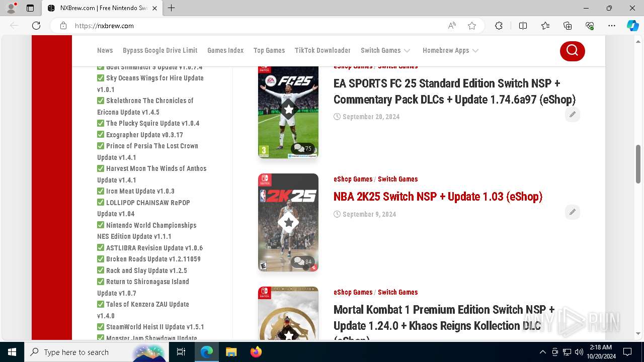This screenshot has width=644, height=362.
Task: Launch Firefox from the taskbar
Action: (x=256, y=352)
